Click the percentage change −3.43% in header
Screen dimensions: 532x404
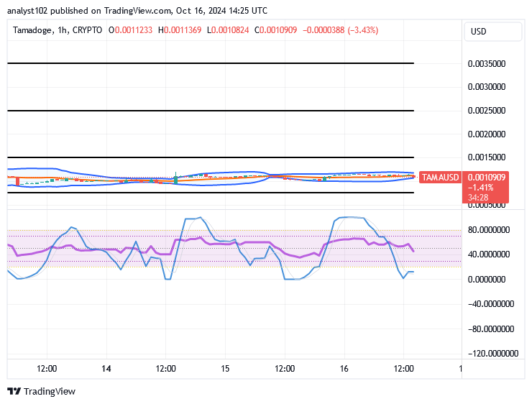pos(362,30)
